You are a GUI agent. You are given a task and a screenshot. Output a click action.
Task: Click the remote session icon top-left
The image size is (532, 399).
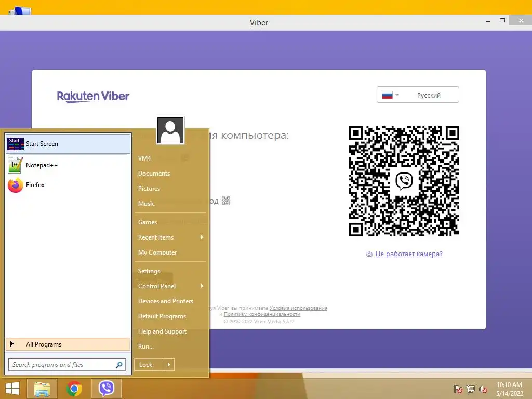[x=21, y=10]
